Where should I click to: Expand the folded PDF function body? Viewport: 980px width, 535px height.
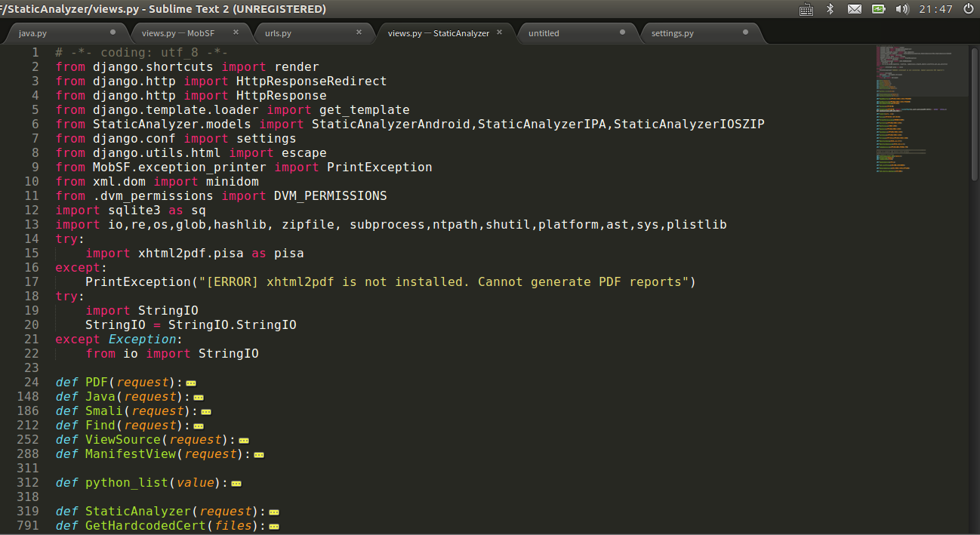(191, 383)
